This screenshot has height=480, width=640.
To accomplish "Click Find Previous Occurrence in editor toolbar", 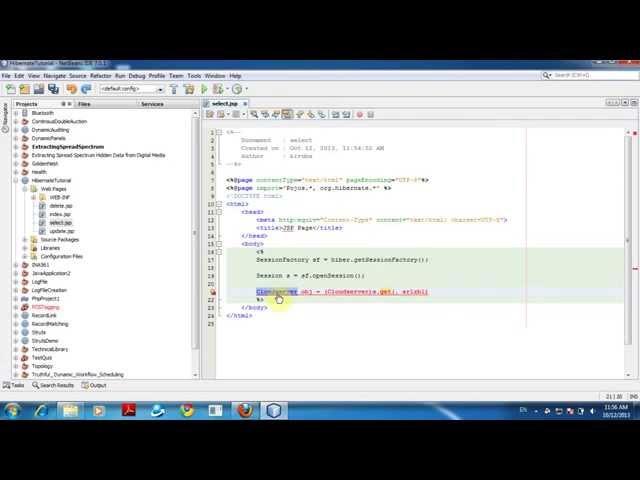I will (265, 115).
